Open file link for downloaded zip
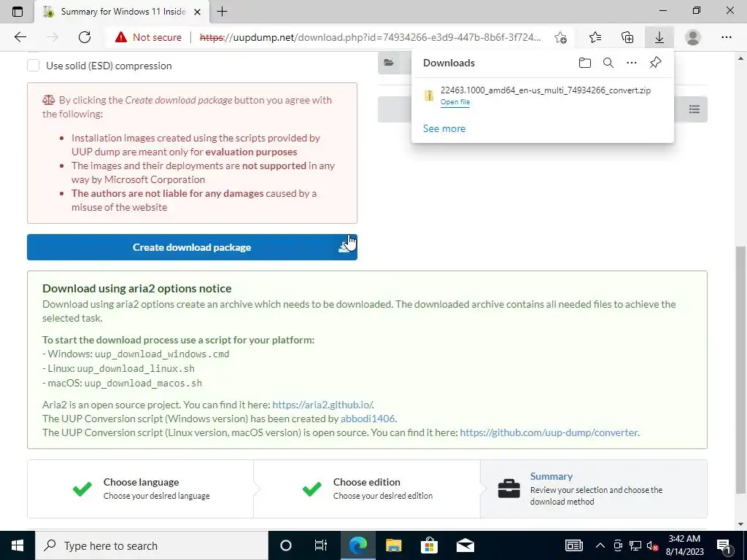747x560 pixels. [455, 102]
